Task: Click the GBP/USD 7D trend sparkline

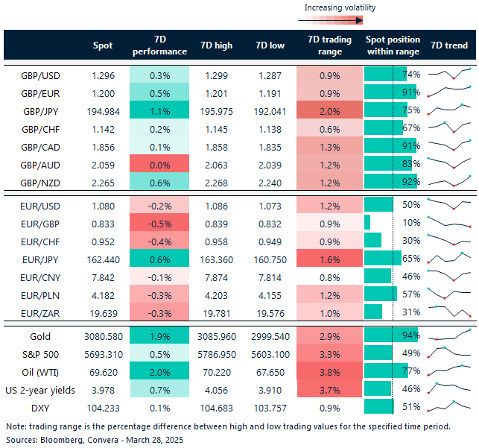Action: (450, 74)
